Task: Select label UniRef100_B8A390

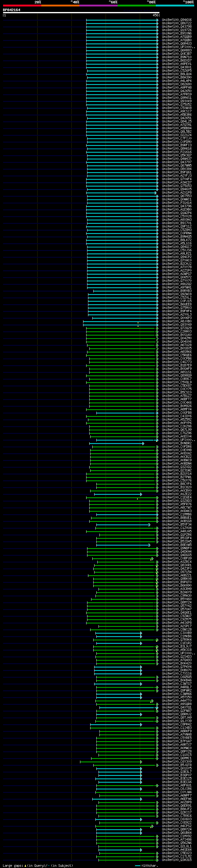Action: point(176,78)
